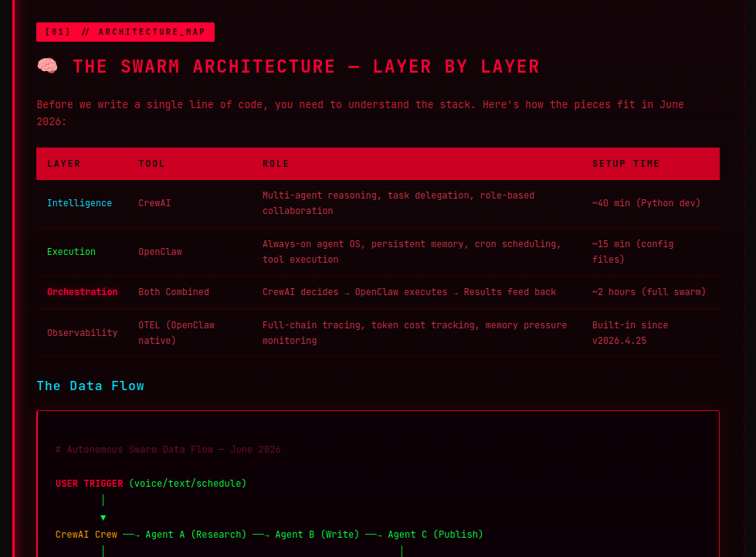Click the Full-chain tracing role description

tap(415, 333)
